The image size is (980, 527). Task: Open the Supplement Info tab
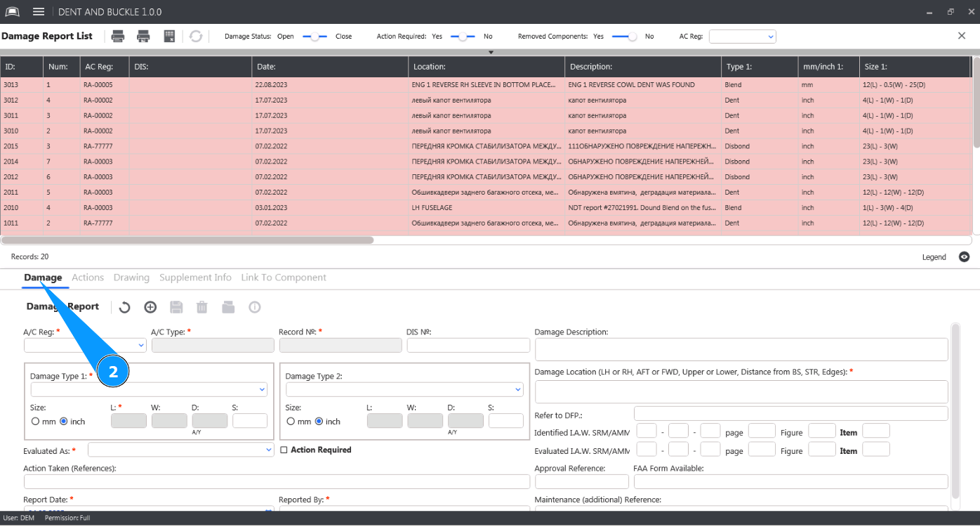pos(195,278)
